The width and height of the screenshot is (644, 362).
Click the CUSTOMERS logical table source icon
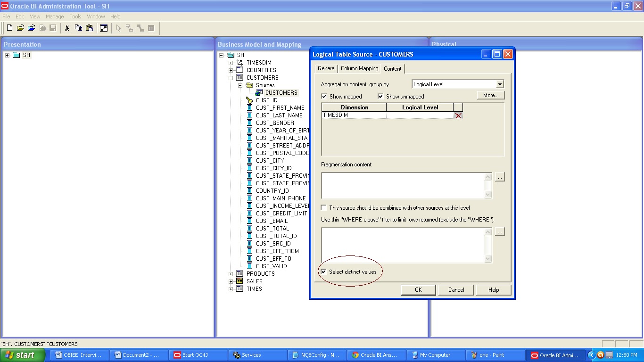259,93
